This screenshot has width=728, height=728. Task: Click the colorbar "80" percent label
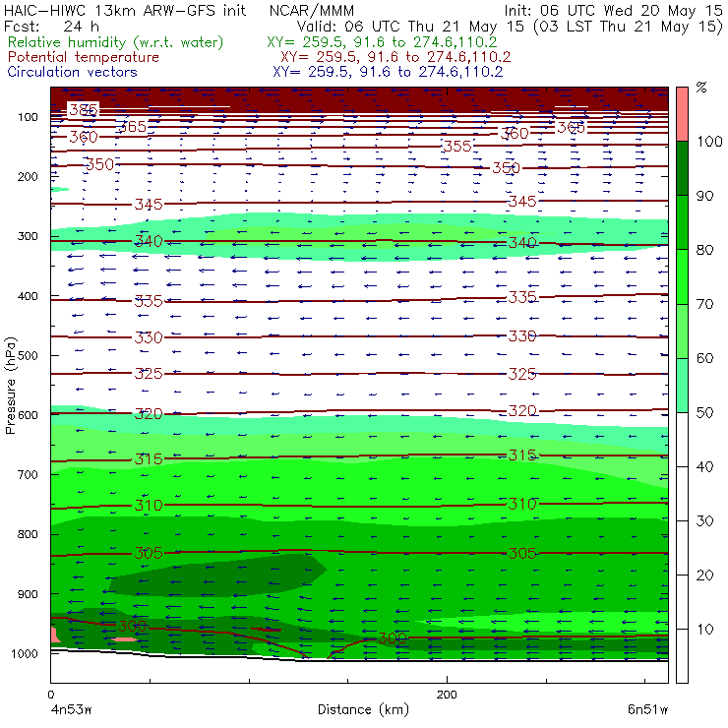[x=704, y=250]
